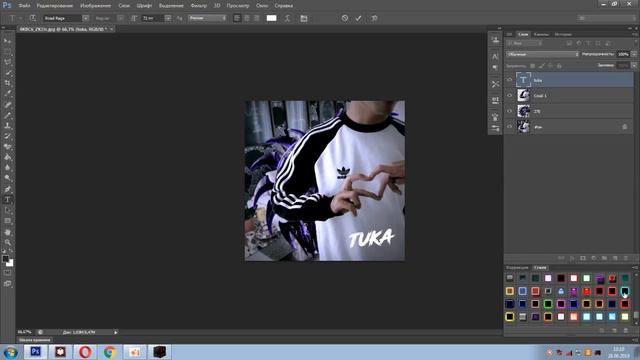The width and height of the screenshot is (640, 360).
Task: Left-align the text
Action: [237, 18]
